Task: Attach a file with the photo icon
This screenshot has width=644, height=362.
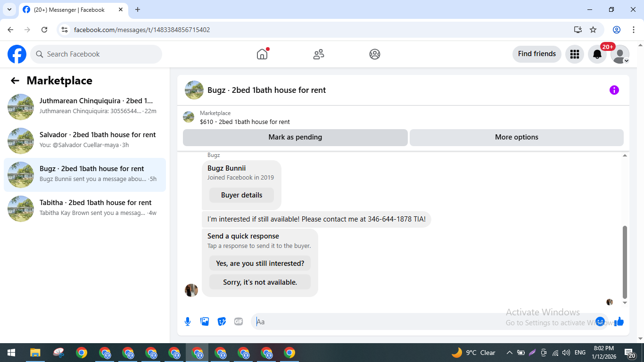Action: pyautogui.click(x=205, y=321)
